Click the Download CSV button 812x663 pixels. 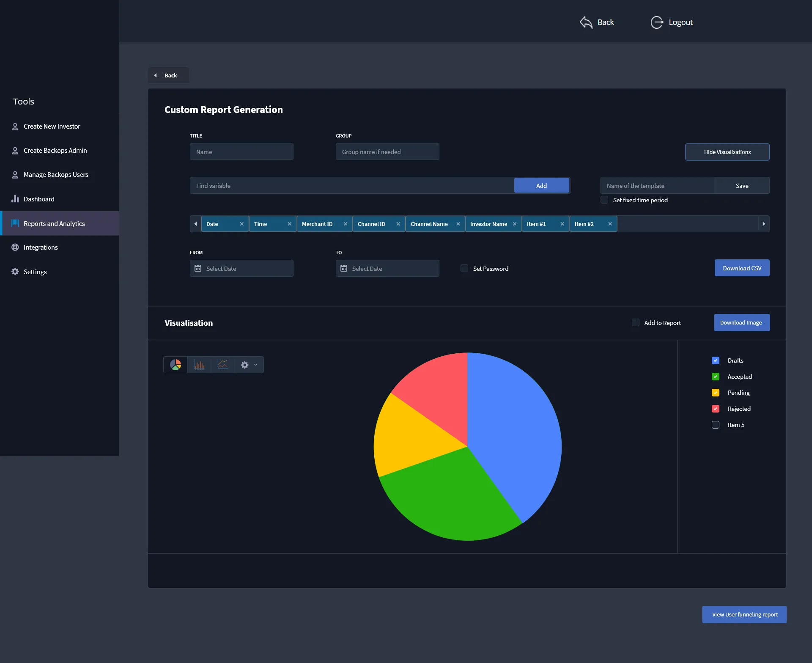(x=742, y=268)
